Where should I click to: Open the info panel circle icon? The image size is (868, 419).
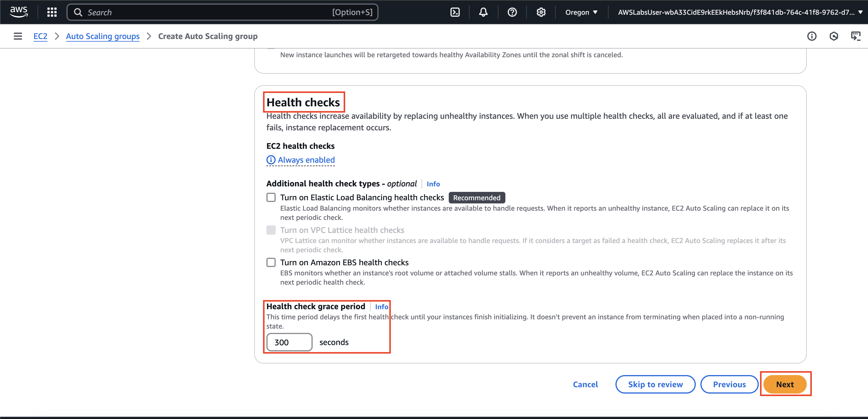coord(812,36)
